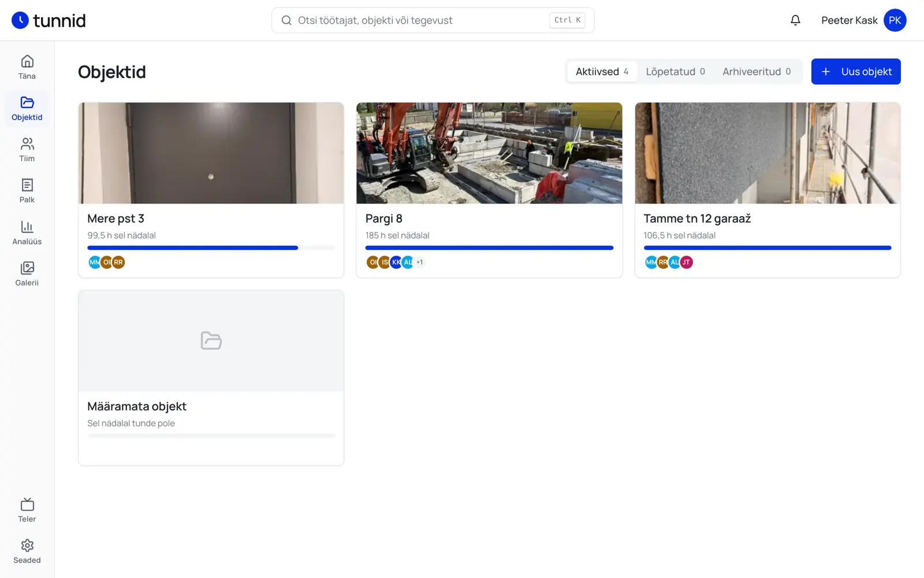
Task: Click the '106,5 h sel nädalal' text
Action: click(x=680, y=235)
